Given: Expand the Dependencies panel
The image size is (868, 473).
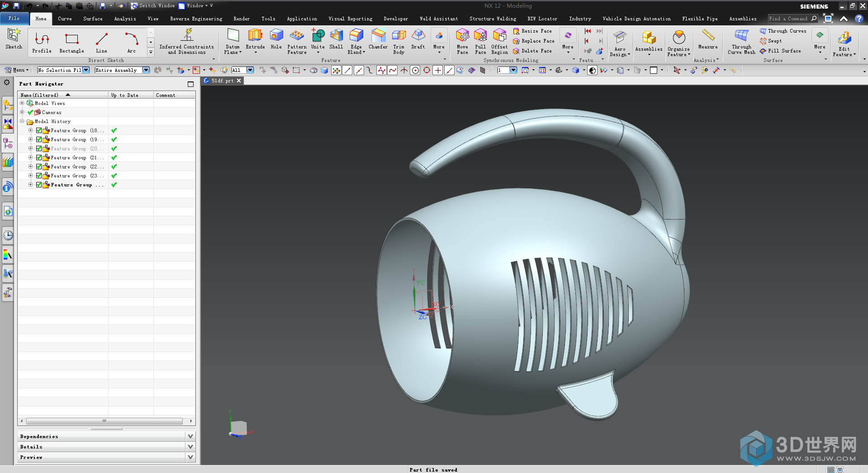Looking at the screenshot, I should [x=190, y=436].
